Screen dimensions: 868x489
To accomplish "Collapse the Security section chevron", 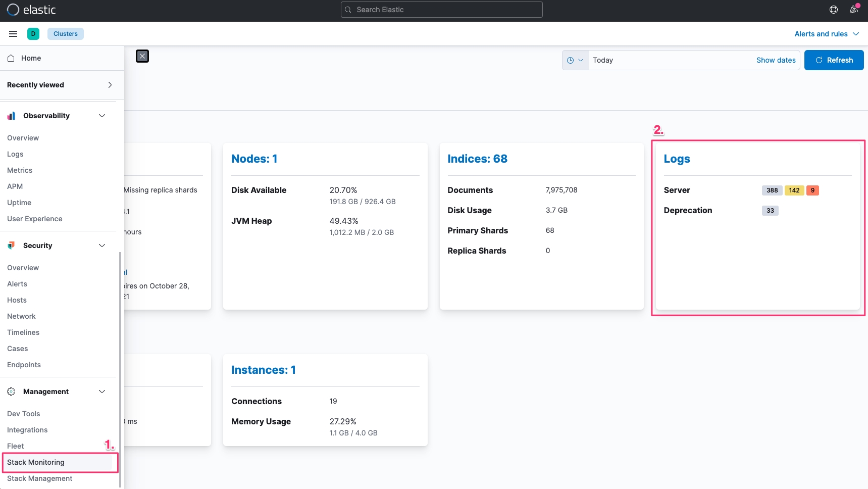I will click(x=102, y=246).
